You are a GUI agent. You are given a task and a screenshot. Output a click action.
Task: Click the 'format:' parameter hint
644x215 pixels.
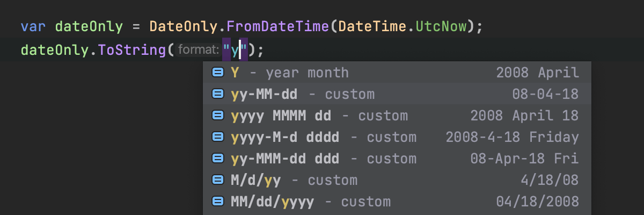(x=198, y=51)
